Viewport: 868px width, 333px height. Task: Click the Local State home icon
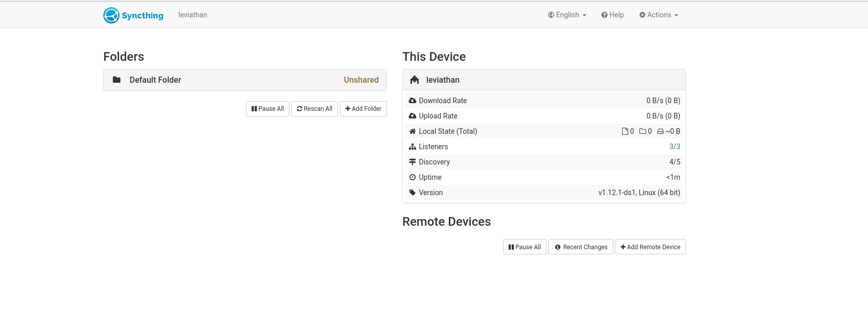[413, 131]
